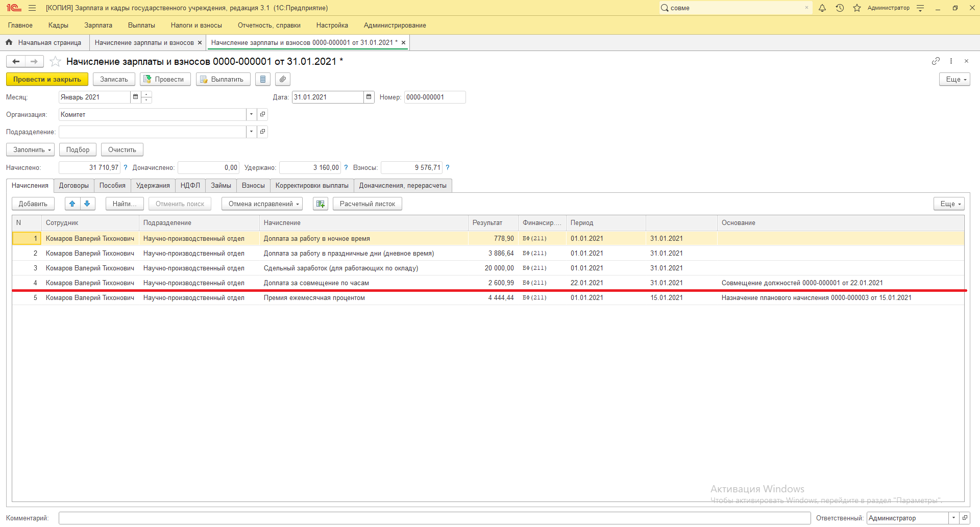Move selected row up
The image size is (980, 527).
72,204
